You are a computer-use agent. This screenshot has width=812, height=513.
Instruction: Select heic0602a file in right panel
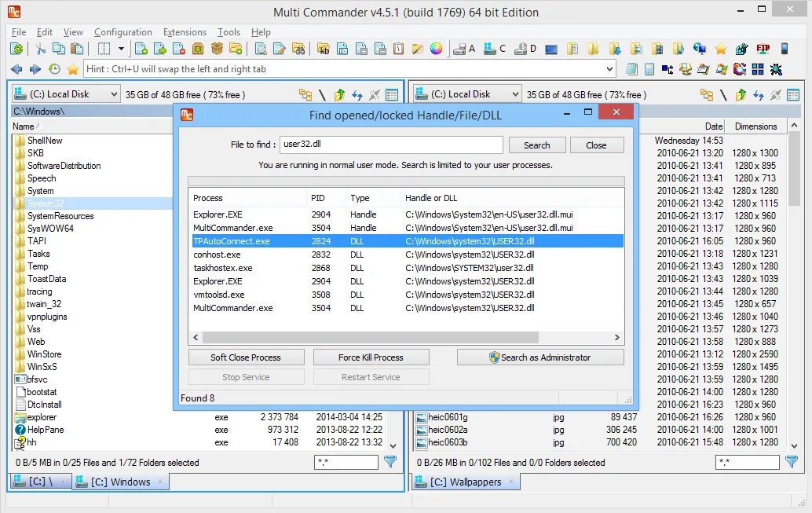tap(448, 430)
